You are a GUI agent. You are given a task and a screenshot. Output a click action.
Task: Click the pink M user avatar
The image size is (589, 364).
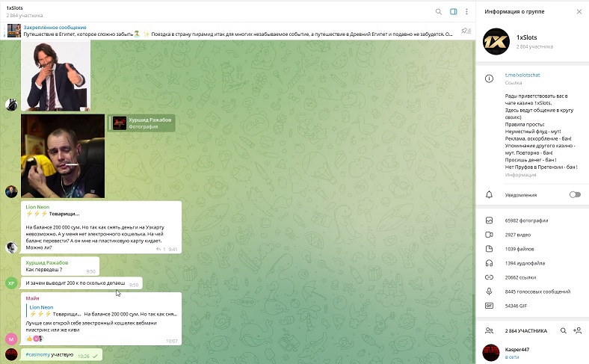click(x=11, y=339)
